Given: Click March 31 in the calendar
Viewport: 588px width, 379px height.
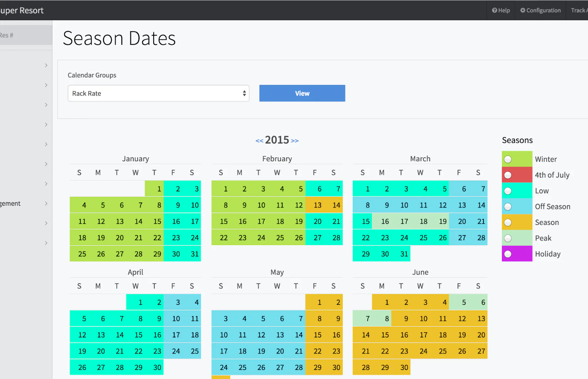Looking at the screenshot, I should pos(401,254).
